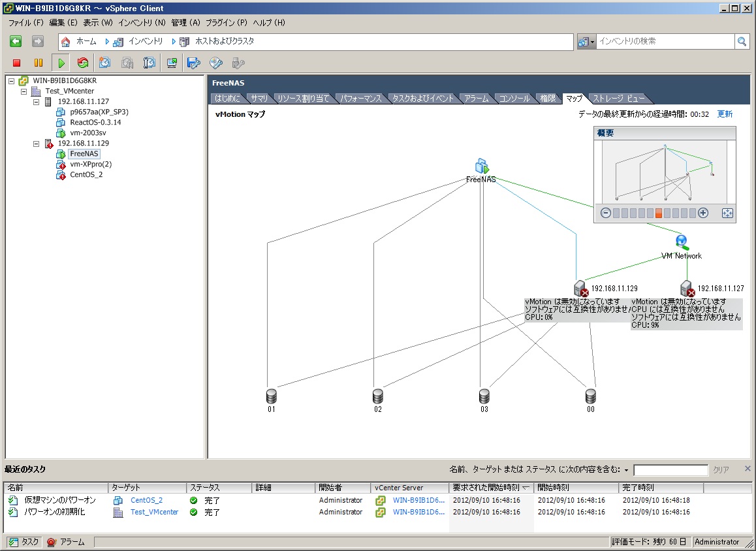
Task: Click the overview minimap thumbnail
Action: tap(665, 172)
